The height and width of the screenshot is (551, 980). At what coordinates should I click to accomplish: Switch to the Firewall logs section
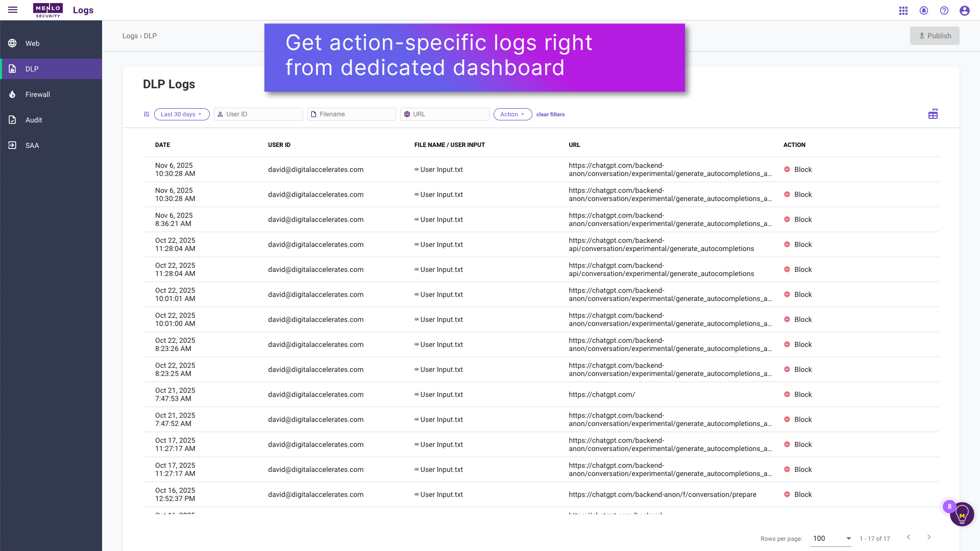pos(37,94)
